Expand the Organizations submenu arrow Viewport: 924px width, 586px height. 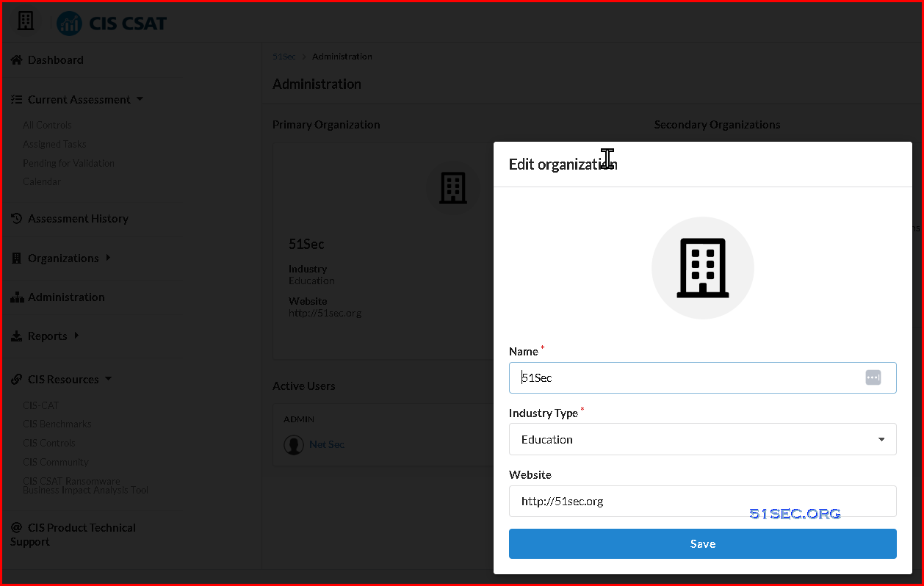pyautogui.click(x=108, y=258)
